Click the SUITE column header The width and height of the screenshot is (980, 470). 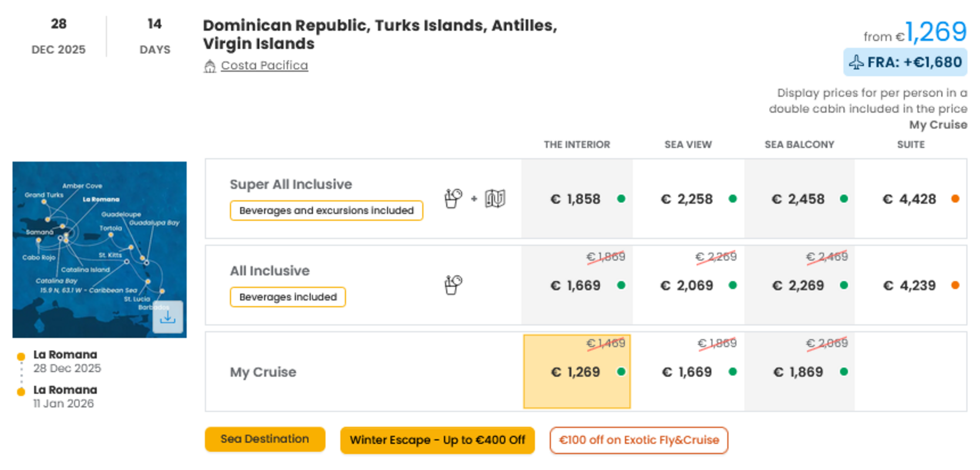coord(911,145)
